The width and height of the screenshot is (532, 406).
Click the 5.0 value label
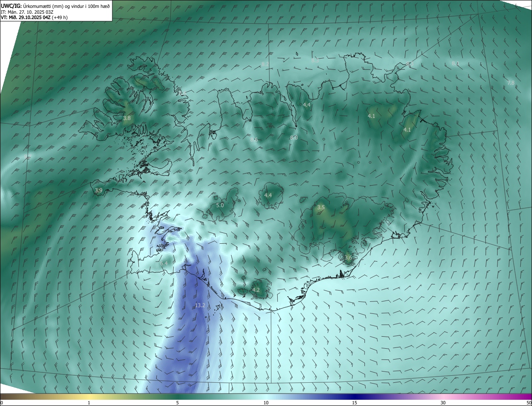220,205
